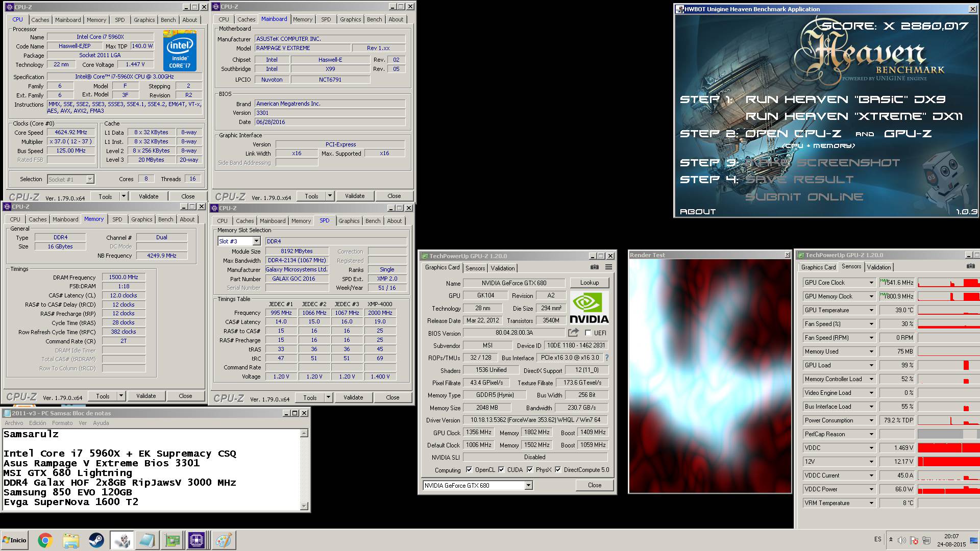980x551 pixels.
Task: Expand the GPU Memory Clock sensor dropdown
Action: click(871, 296)
